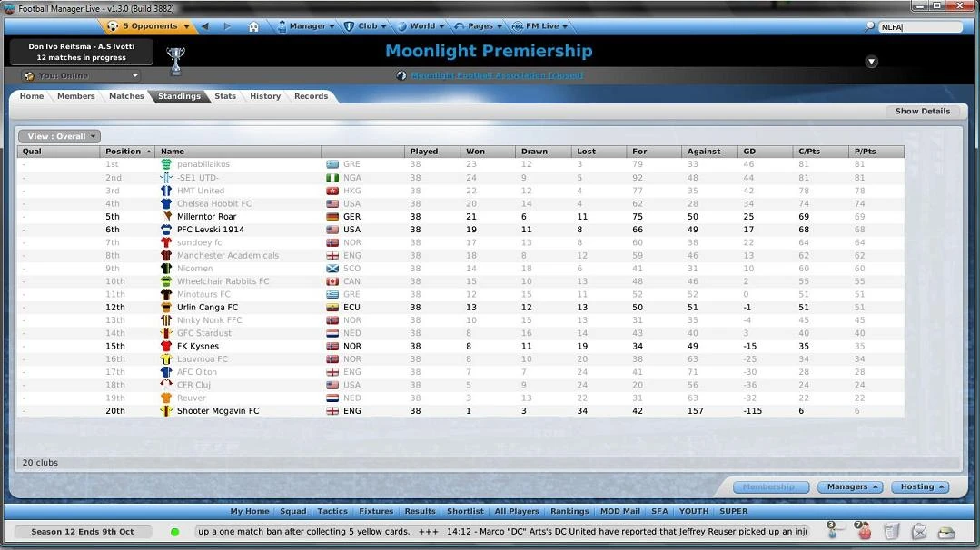Click the Show Details button
980x550 pixels.
click(x=922, y=110)
